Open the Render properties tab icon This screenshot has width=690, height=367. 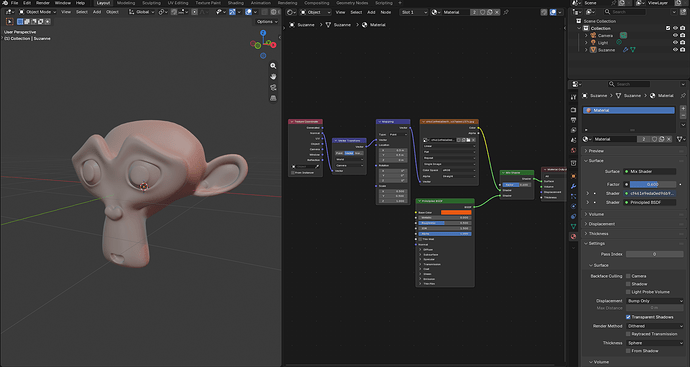[573, 110]
